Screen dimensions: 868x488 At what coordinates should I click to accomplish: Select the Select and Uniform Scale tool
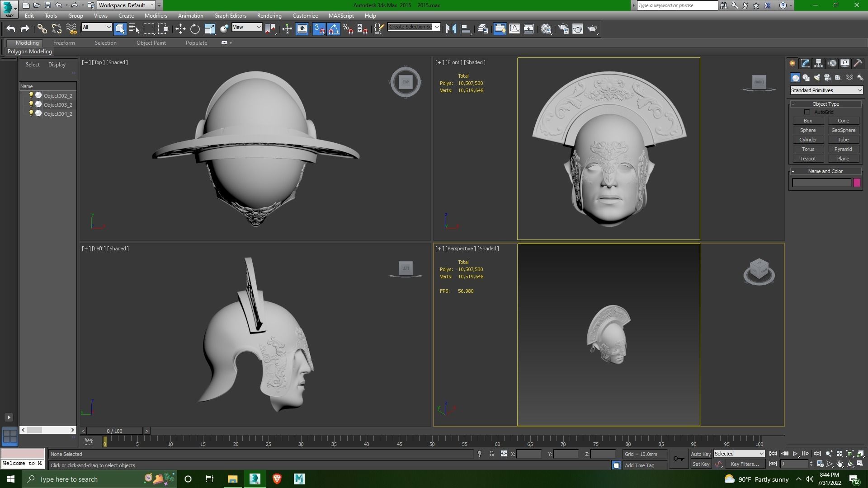coord(210,29)
